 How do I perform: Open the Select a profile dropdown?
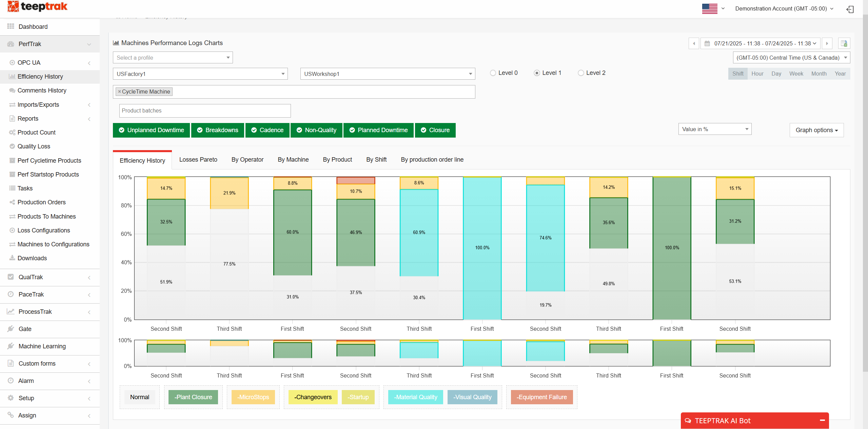pos(173,58)
